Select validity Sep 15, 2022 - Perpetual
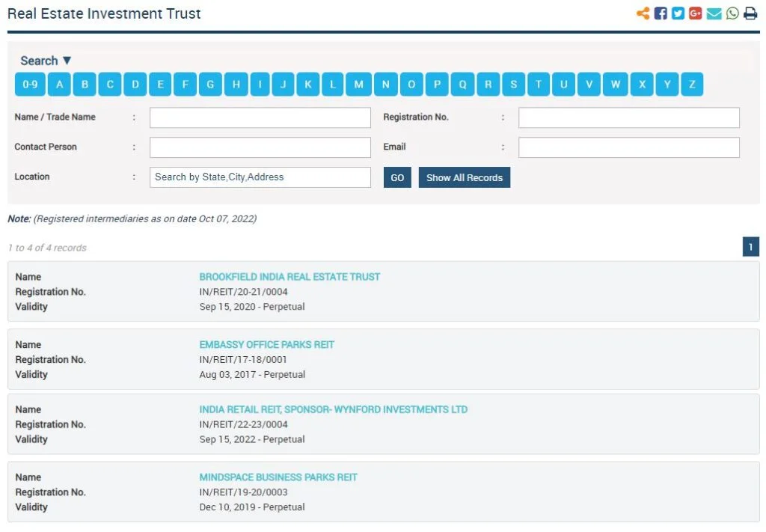Viewport: 766px width, 532px height. point(252,439)
